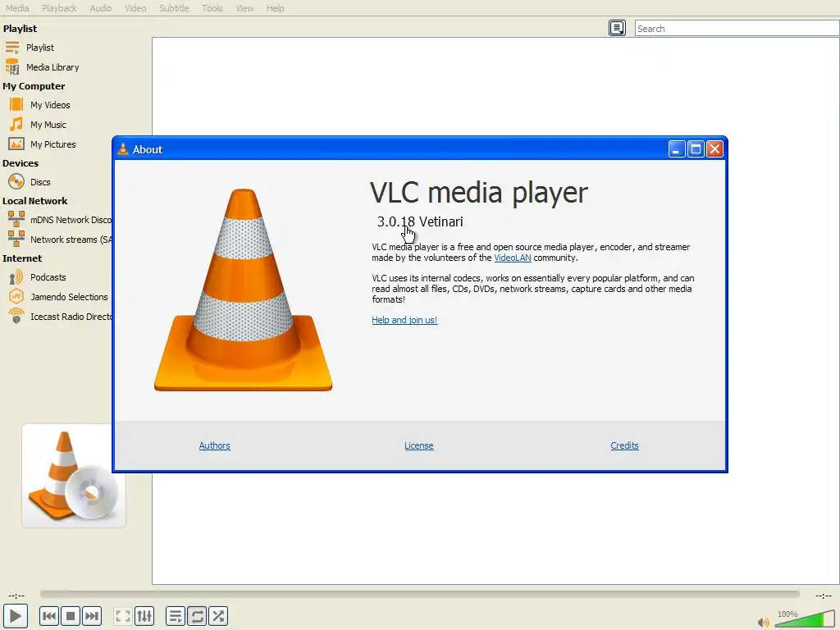Select Playlist in the sidebar
This screenshot has height=630, width=840.
40,48
